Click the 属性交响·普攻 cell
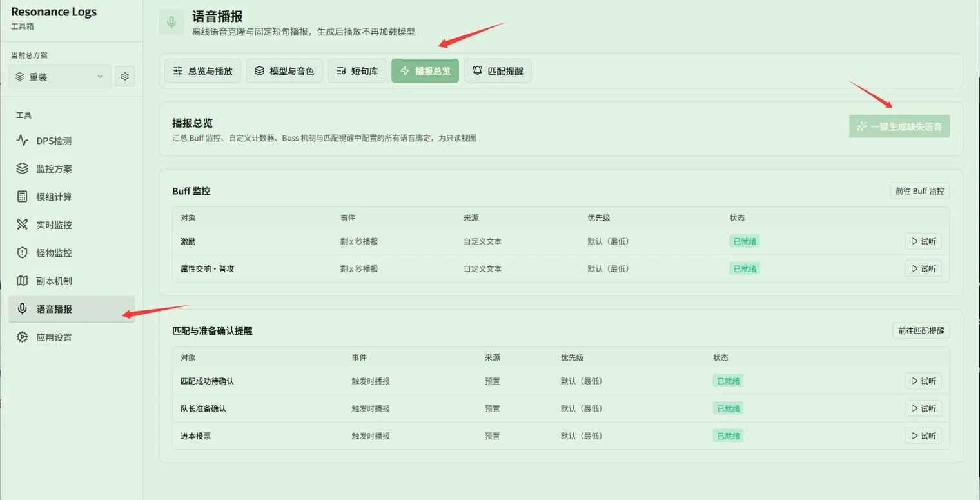Image resolution: width=980 pixels, height=500 pixels. [208, 268]
